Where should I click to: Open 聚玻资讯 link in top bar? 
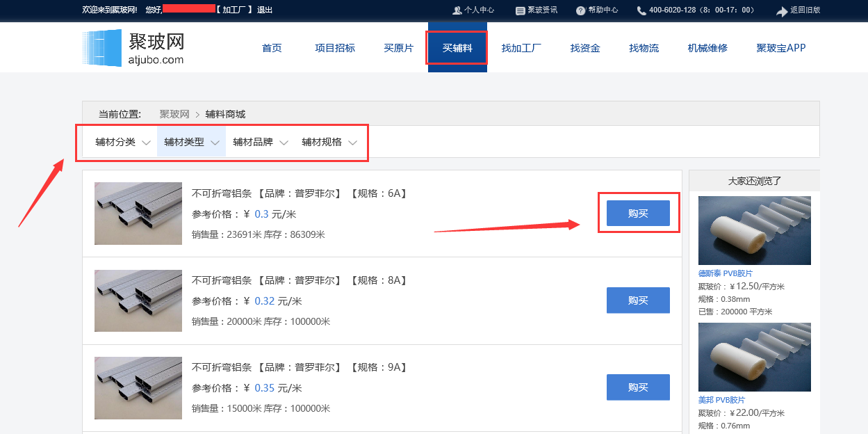coord(542,10)
